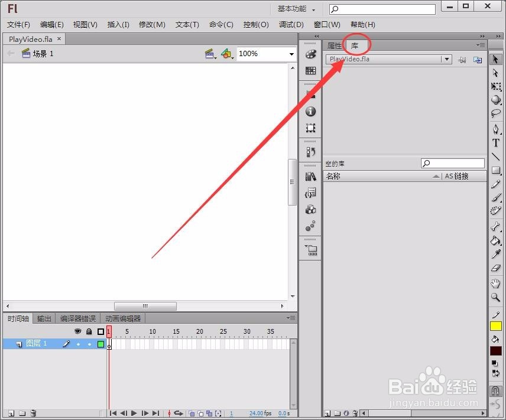This screenshot has width=506, height=420.
Task: Select the Rectangle tool
Action: [496, 170]
